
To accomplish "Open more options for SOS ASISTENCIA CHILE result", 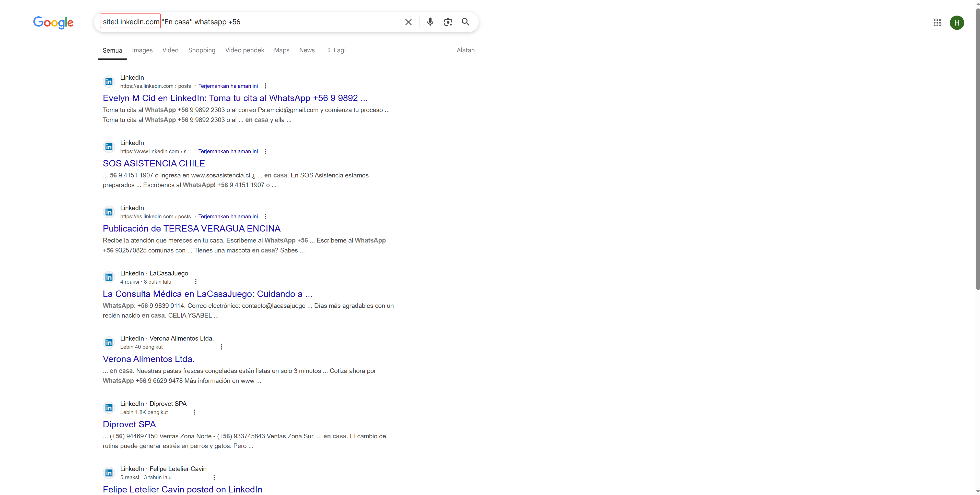I will coord(265,151).
